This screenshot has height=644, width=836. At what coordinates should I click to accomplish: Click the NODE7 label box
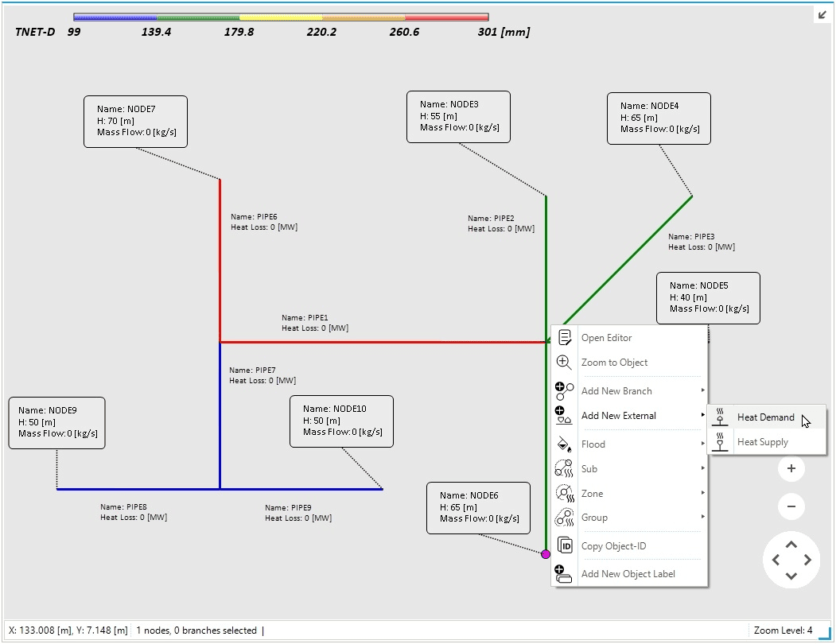click(x=136, y=121)
